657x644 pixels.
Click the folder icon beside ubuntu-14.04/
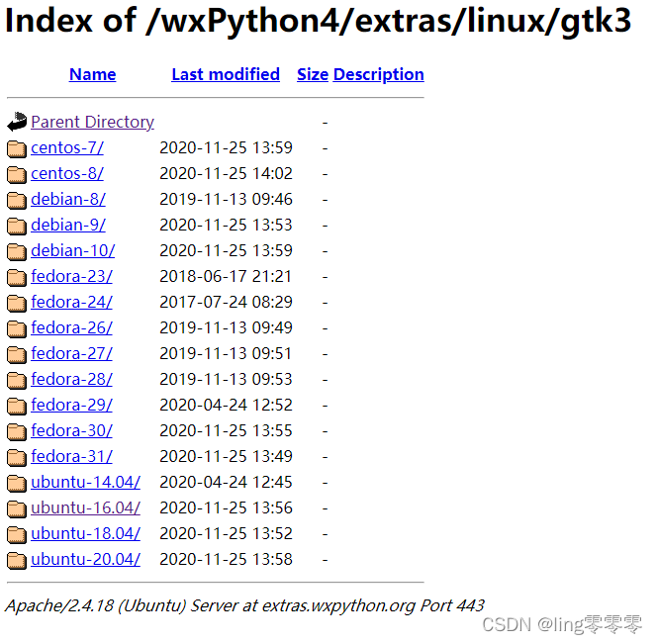click(17, 483)
